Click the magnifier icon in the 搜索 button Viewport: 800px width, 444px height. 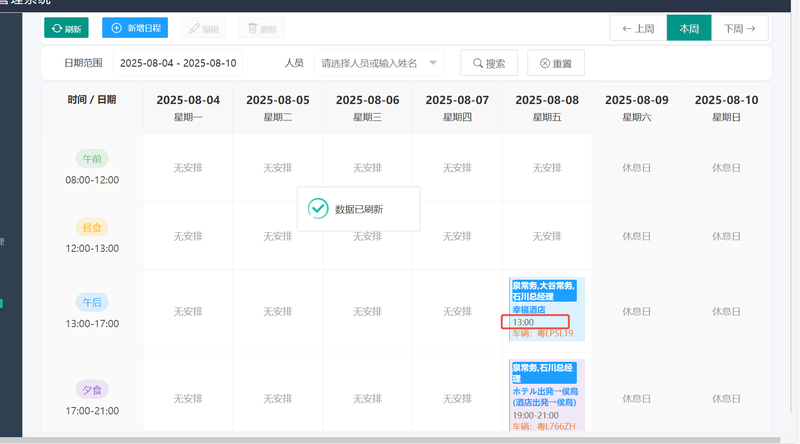point(478,63)
